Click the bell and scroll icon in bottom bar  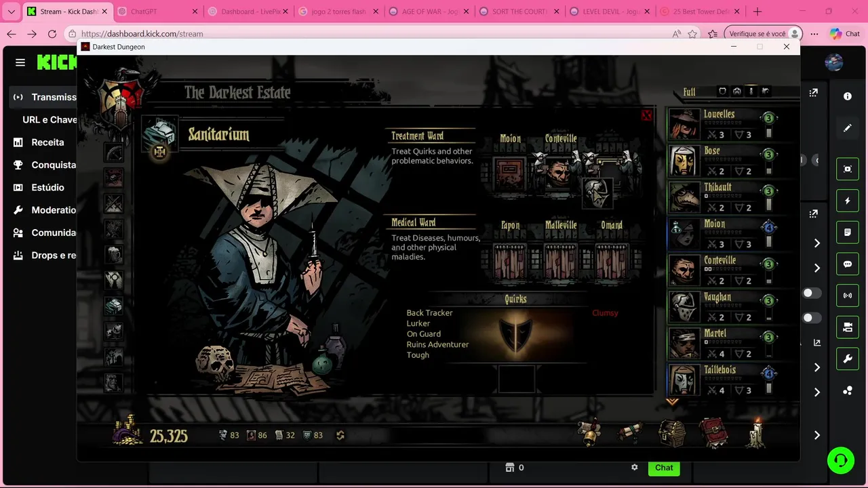point(590,432)
